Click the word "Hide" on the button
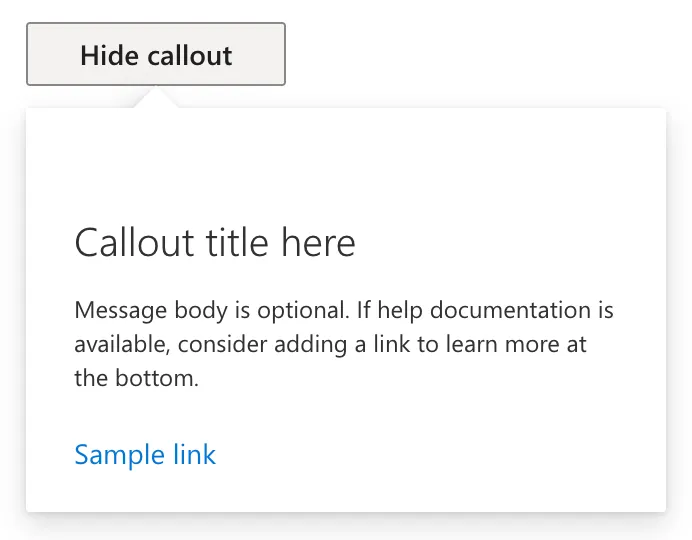Viewport: 692px width, 540px height. coord(111,55)
